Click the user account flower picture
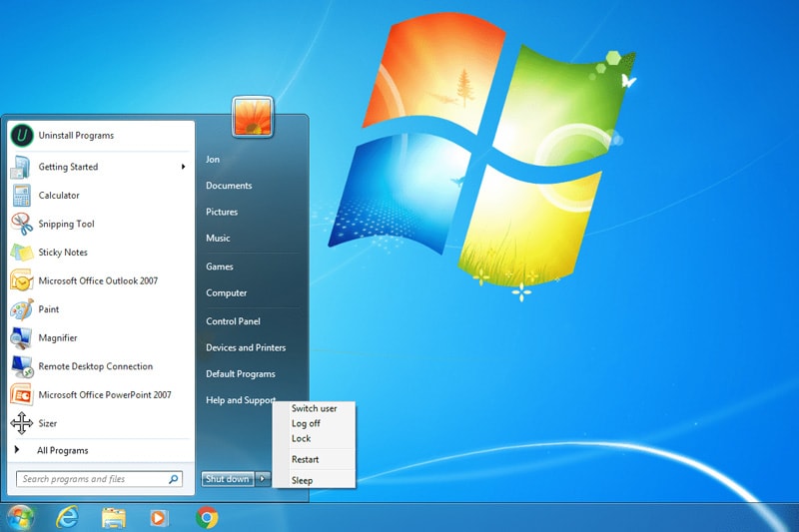Screen dimensions: 799x532 [253, 117]
